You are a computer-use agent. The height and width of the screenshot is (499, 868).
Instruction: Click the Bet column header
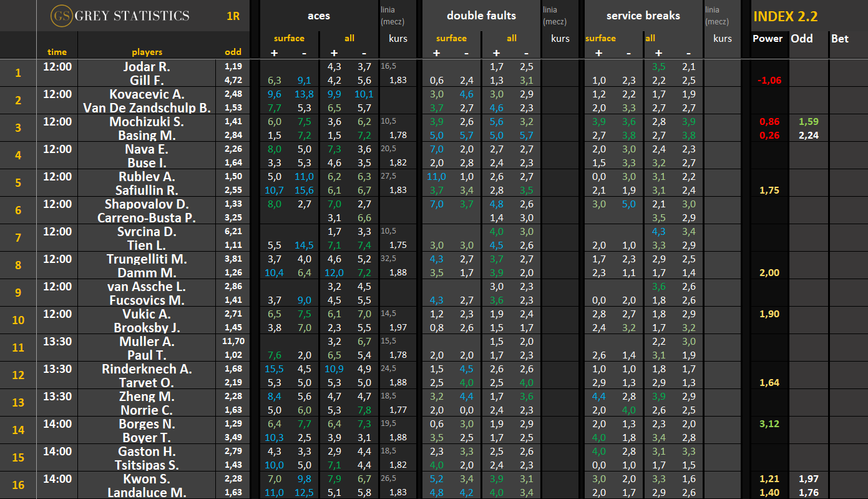(840, 38)
